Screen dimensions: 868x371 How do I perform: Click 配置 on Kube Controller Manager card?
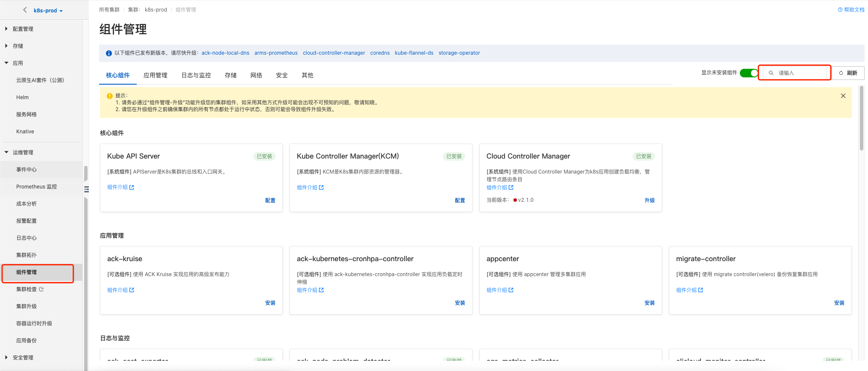[x=460, y=200]
